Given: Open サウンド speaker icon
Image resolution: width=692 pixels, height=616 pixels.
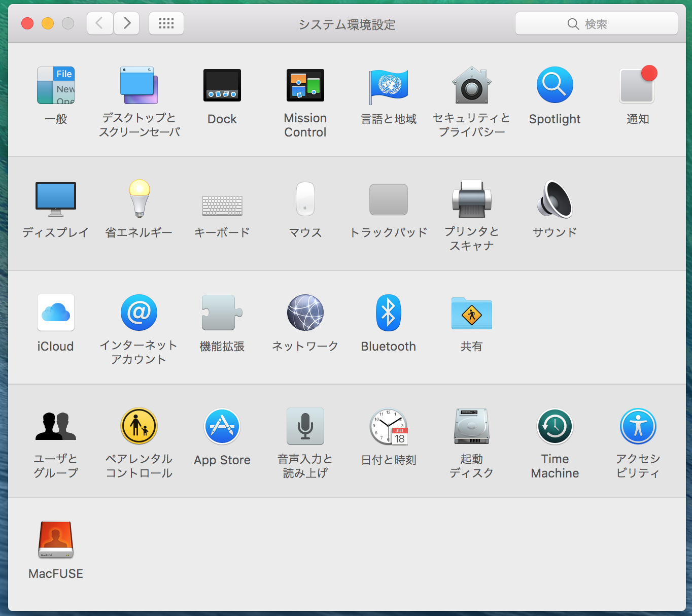Looking at the screenshot, I should [x=555, y=199].
